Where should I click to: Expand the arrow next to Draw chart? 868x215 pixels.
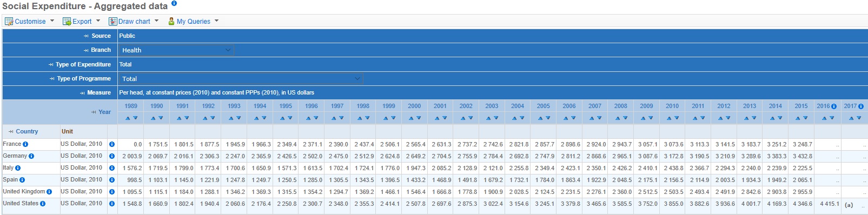coord(156,21)
